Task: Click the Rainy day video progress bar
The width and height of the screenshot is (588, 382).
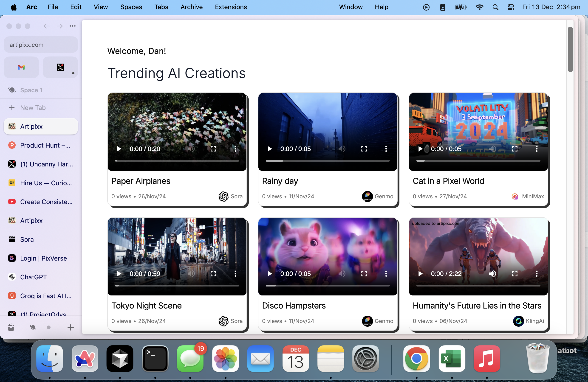Action: pos(328,161)
